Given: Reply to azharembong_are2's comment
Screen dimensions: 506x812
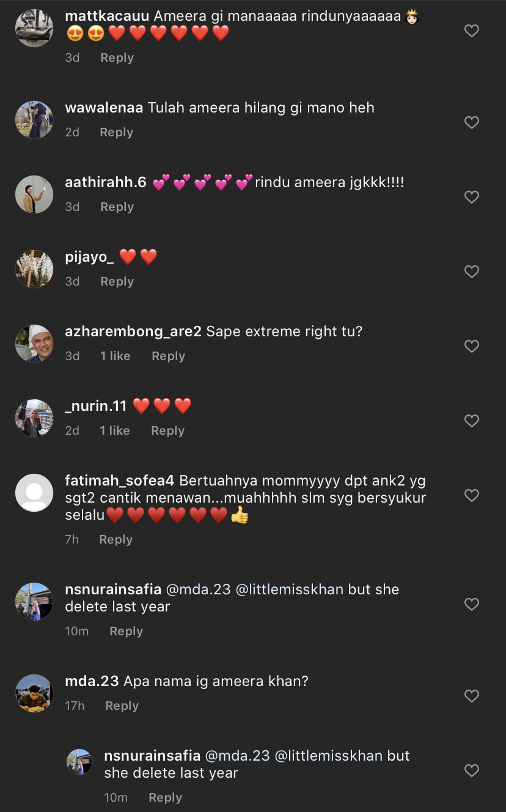Looking at the screenshot, I should point(168,356).
